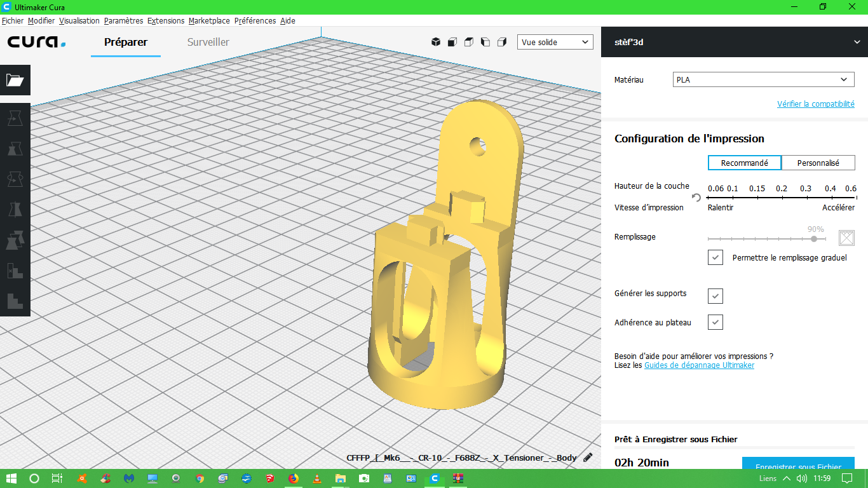Click the CFFFP job name text
This screenshot has width=868, height=488.
(x=462, y=457)
